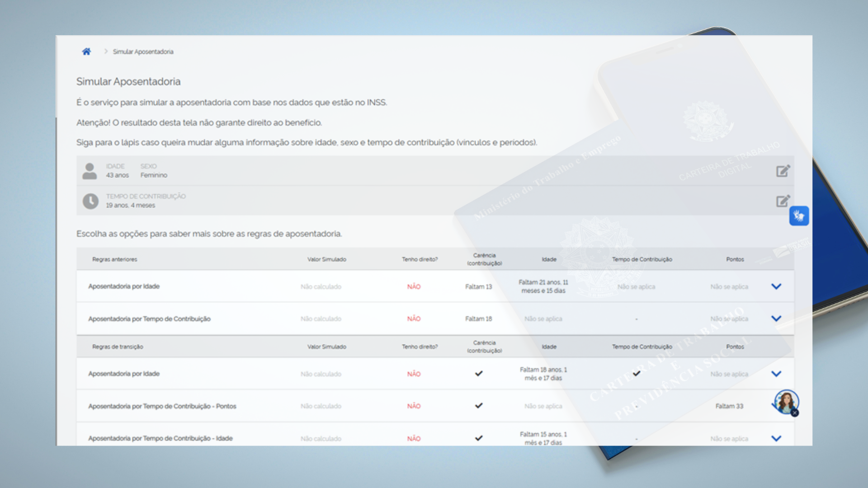Close the virtual assistant avatar badge

[x=795, y=413]
